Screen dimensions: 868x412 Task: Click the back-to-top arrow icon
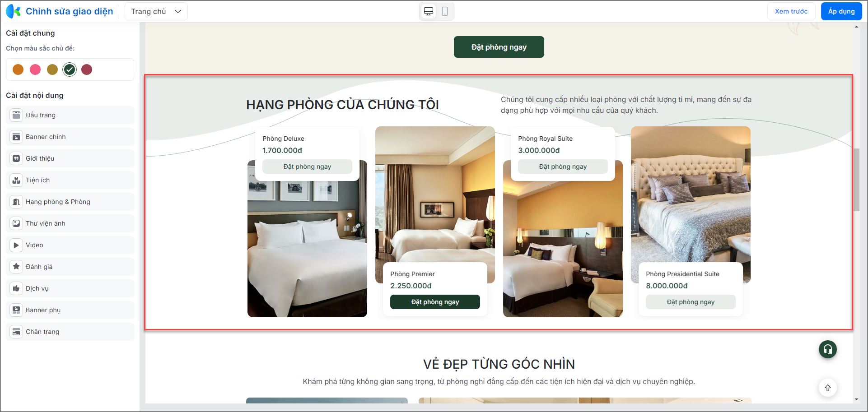click(828, 388)
